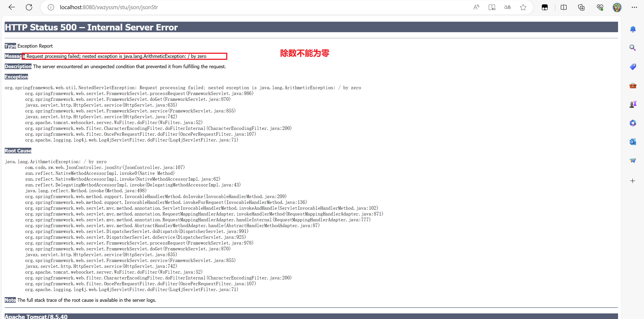
Task: Start Read aloud from address bar
Action: [476, 7]
